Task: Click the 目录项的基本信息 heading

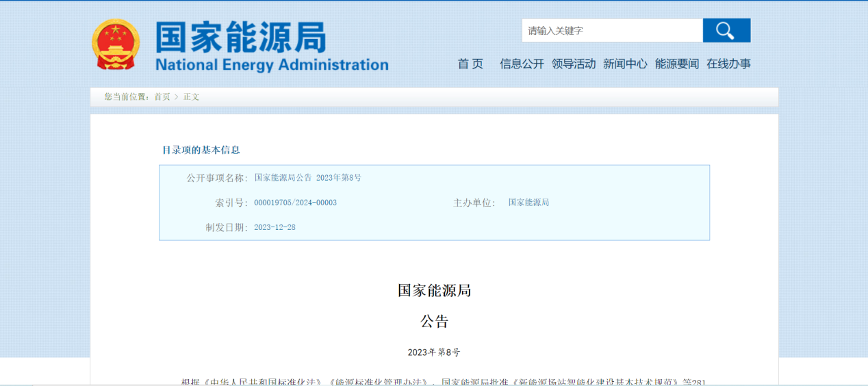Action: 201,150
